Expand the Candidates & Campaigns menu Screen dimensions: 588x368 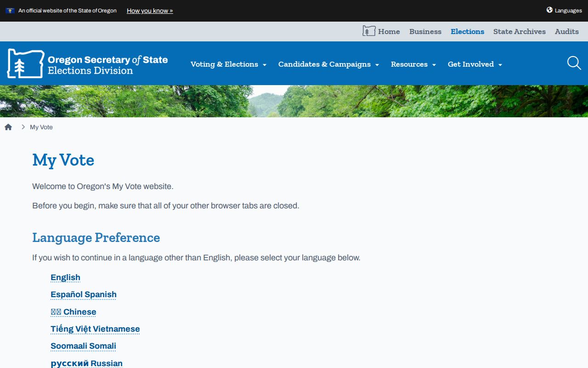coord(328,64)
